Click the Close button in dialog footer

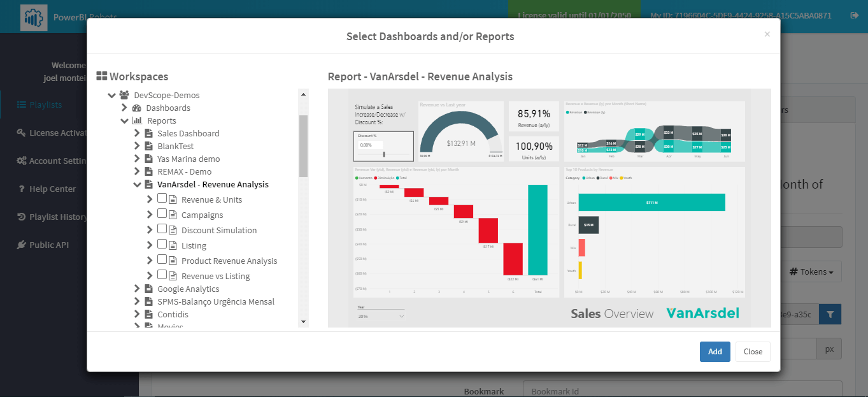[753, 352]
